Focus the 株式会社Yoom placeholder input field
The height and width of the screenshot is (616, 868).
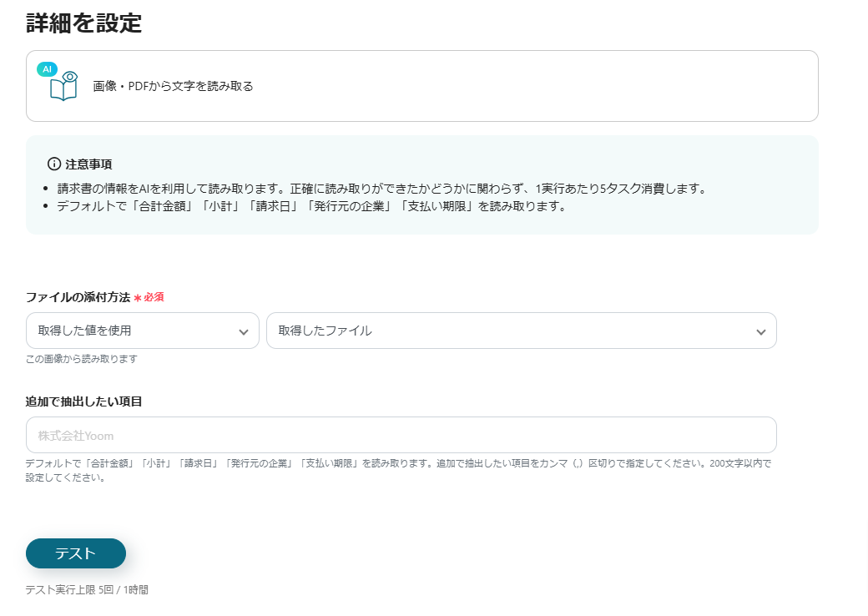tap(401, 435)
